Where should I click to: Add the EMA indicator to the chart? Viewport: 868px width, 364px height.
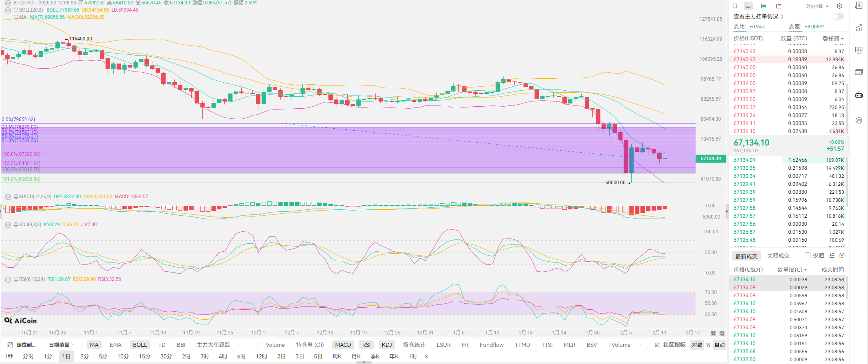pyautogui.click(x=116, y=345)
